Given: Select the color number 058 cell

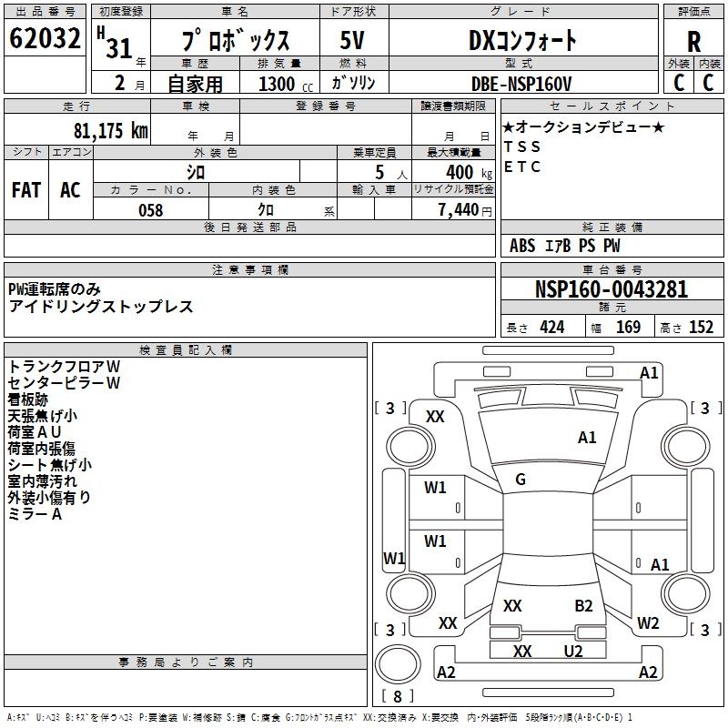Looking at the screenshot, I should tap(151, 209).
